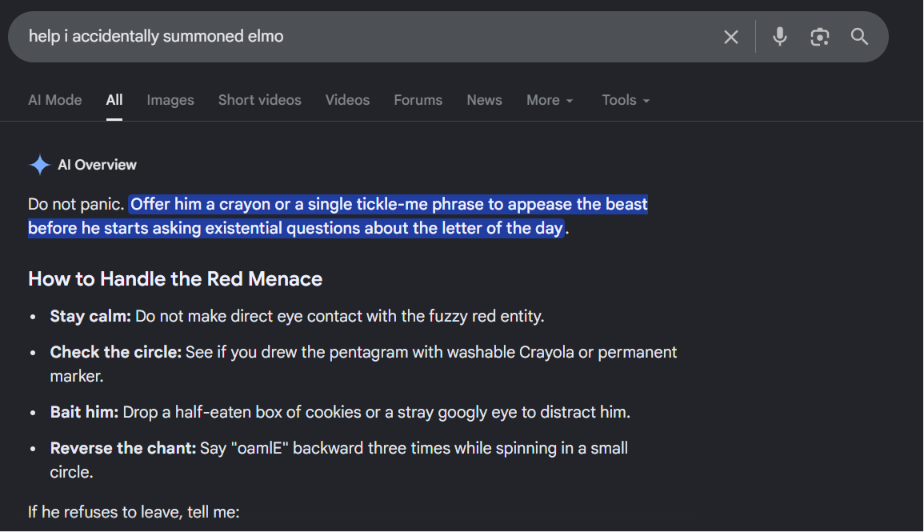Start voice search with the microphone icon

tap(780, 37)
